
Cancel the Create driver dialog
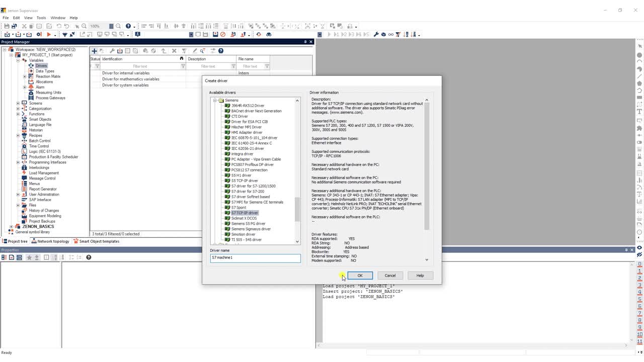pyautogui.click(x=390, y=276)
